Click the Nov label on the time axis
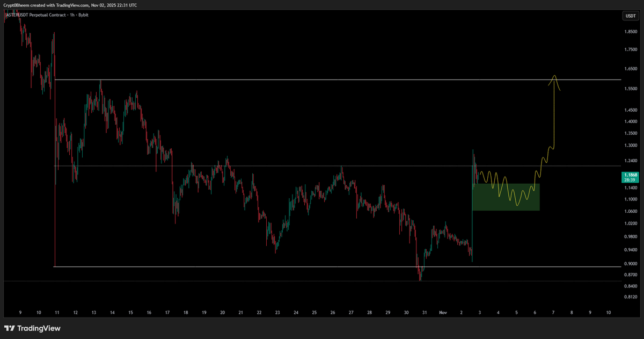 (x=443, y=312)
